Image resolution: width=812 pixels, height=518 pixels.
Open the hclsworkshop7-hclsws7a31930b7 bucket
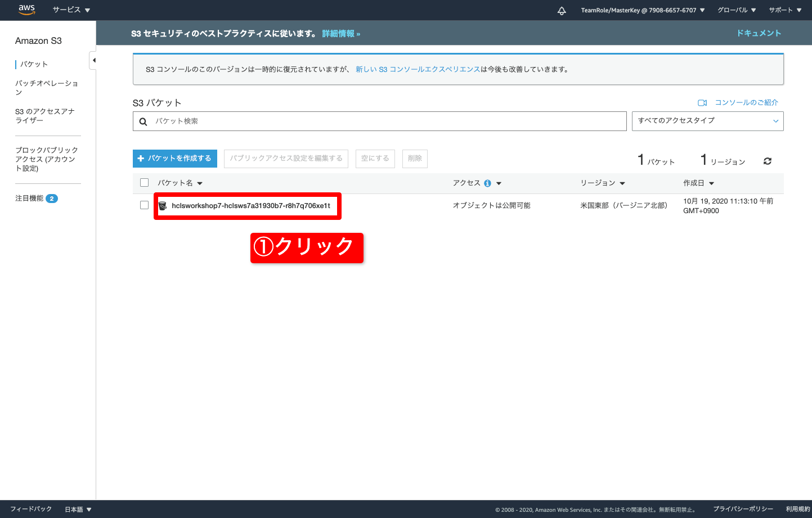[x=251, y=206]
